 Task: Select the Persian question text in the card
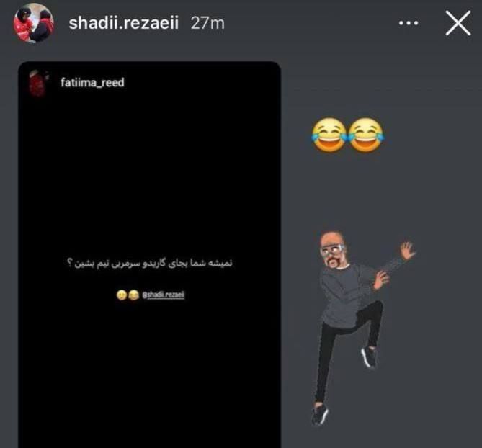point(150,264)
